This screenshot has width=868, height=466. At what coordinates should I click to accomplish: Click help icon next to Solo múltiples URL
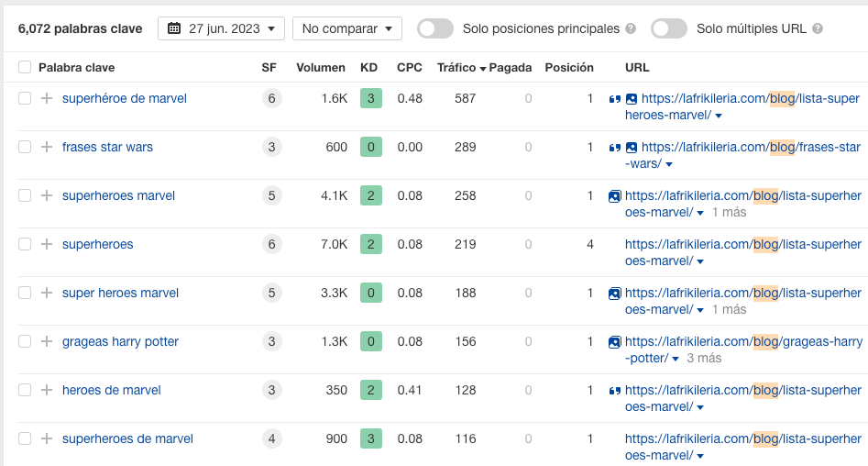pos(818,28)
